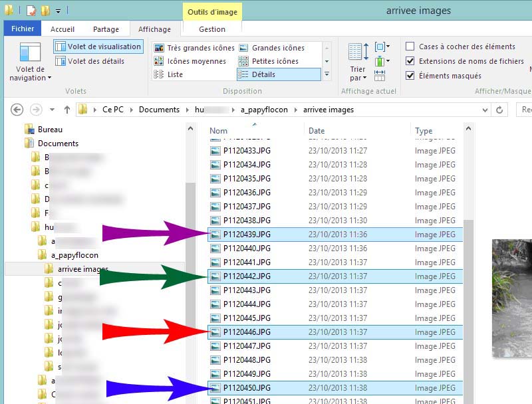Open the Ajouter des colonnes dropdown icon

[382, 61]
